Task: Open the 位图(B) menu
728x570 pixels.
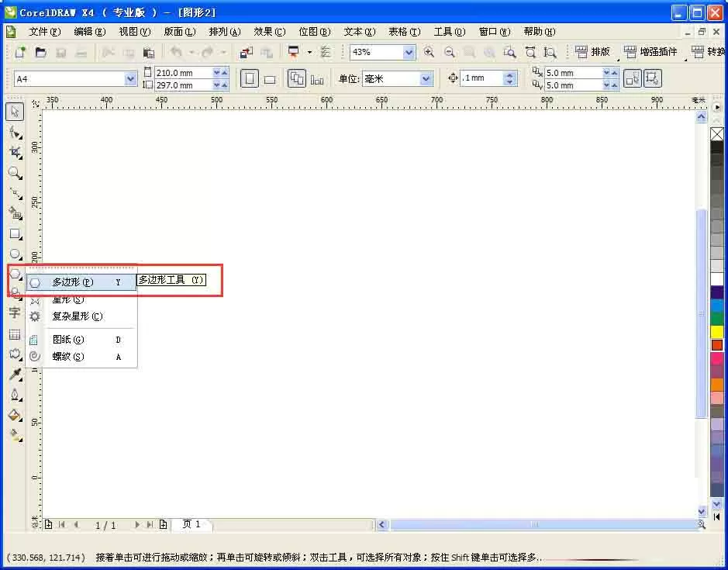Action: pyautogui.click(x=314, y=32)
